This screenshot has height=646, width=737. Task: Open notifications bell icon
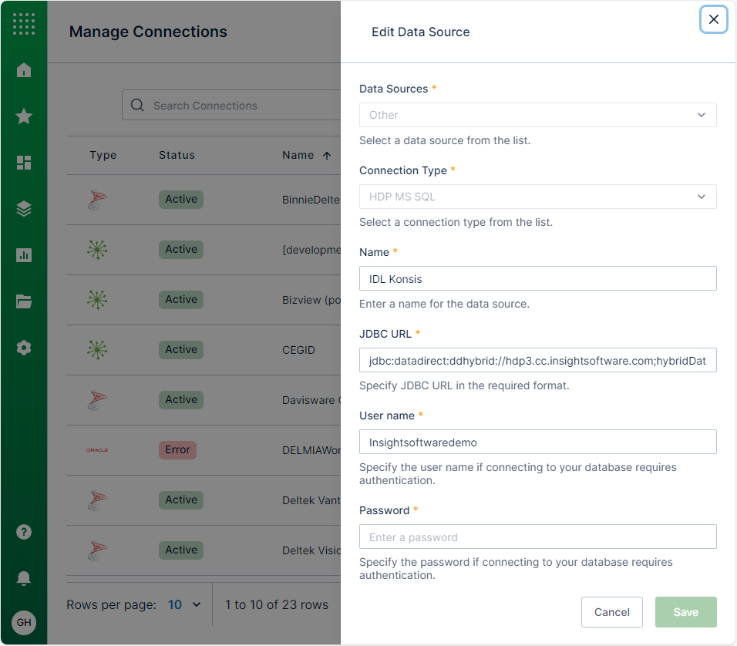(24, 578)
